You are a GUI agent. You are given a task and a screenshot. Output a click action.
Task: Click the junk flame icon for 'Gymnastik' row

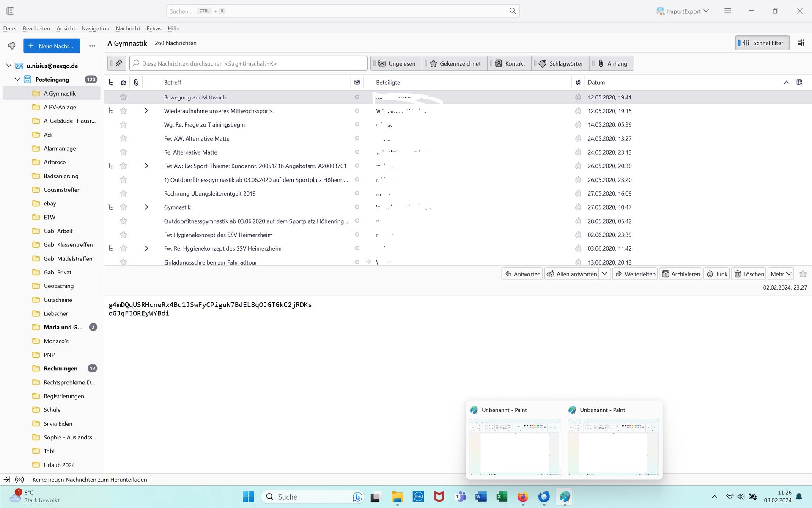pyautogui.click(x=578, y=207)
